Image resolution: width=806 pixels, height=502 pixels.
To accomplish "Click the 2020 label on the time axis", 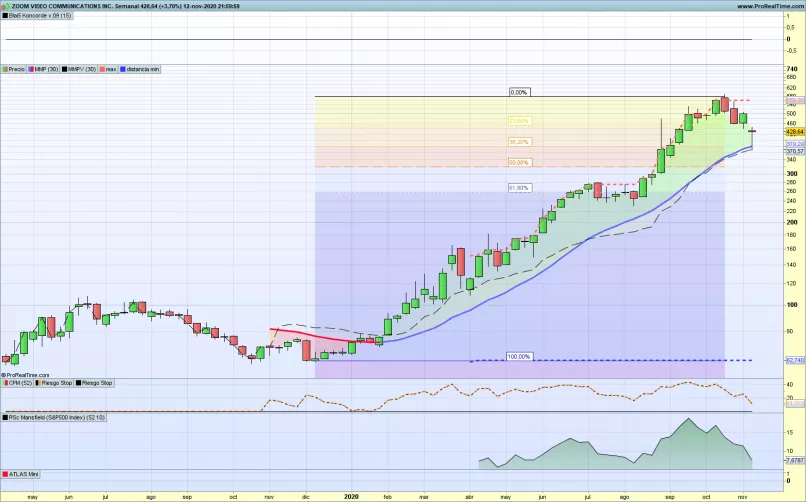I will [x=351, y=497].
